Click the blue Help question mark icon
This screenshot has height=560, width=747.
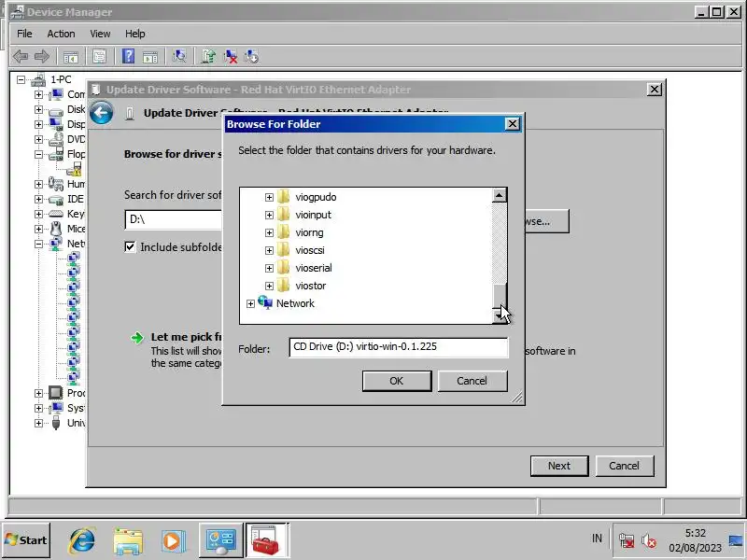click(128, 57)
